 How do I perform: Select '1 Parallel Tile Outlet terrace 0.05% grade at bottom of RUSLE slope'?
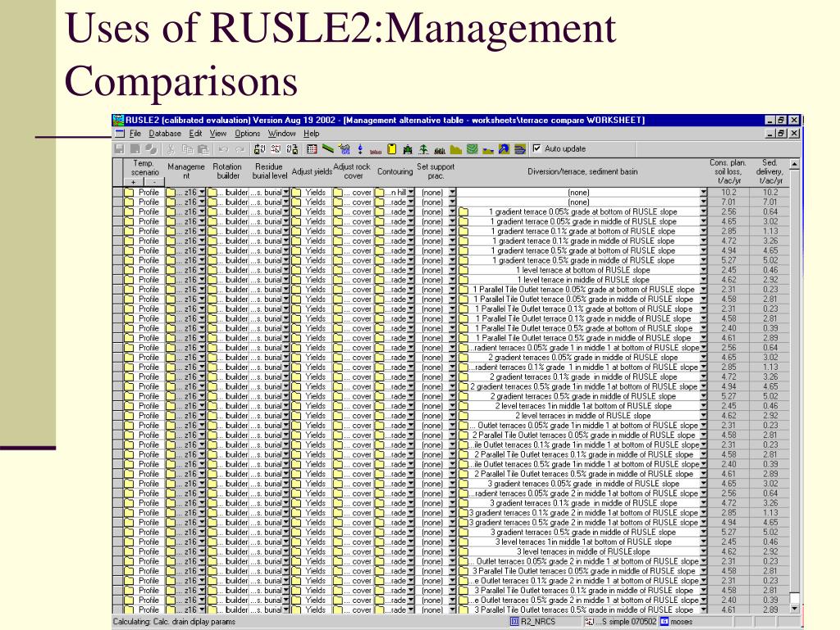click(x=584, y=290)
